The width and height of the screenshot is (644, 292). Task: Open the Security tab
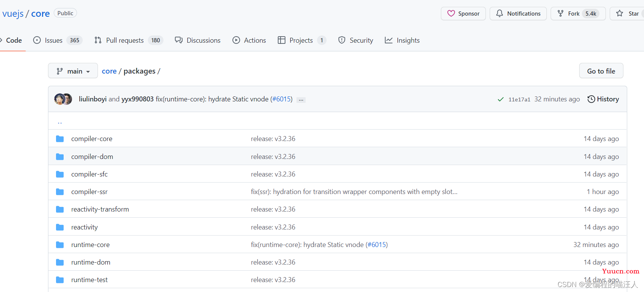356,40
